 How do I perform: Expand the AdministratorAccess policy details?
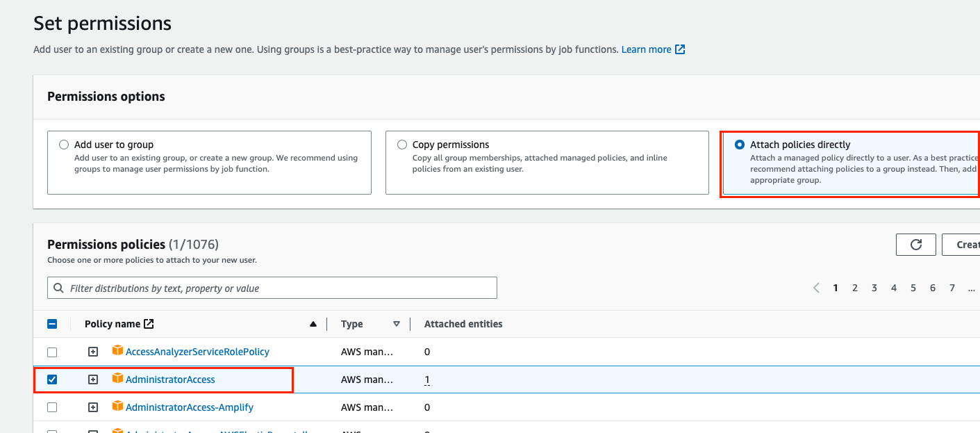[93, 379]
